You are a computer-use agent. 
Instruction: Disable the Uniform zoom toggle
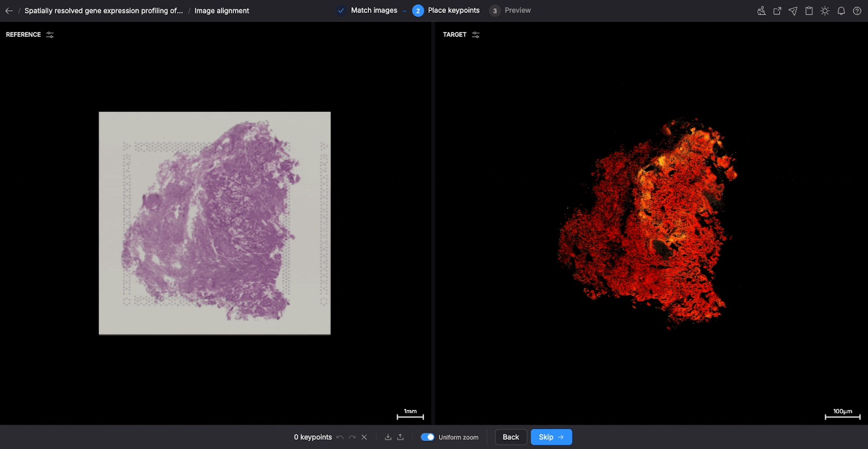click(427, 437)
